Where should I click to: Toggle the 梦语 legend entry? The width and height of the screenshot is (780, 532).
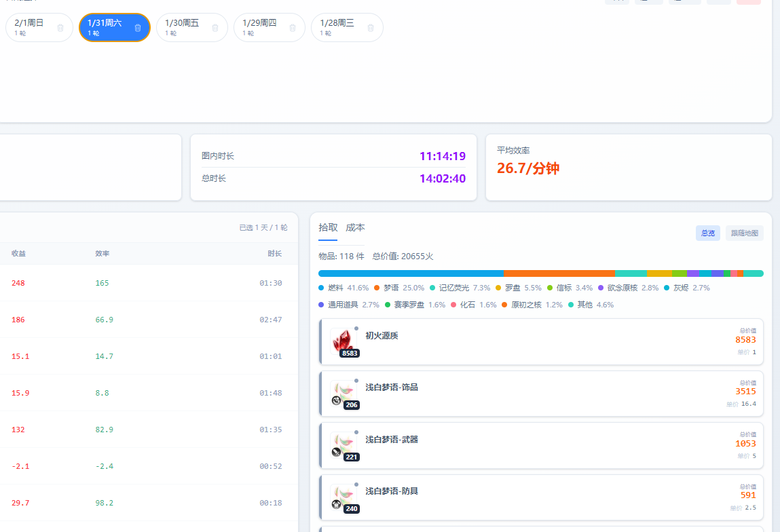[x=391, y=288]
